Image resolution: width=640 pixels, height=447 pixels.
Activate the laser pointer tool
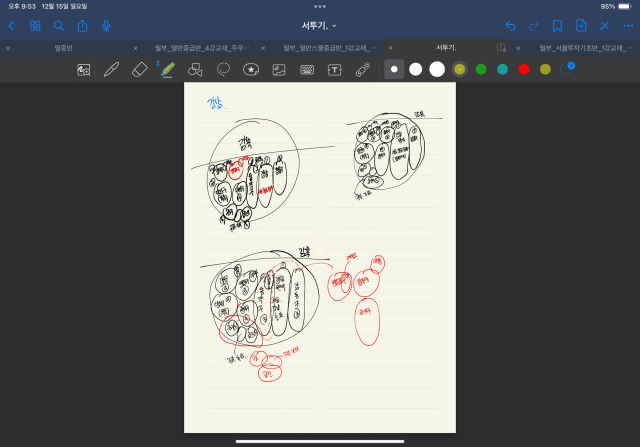pos(362,69)
